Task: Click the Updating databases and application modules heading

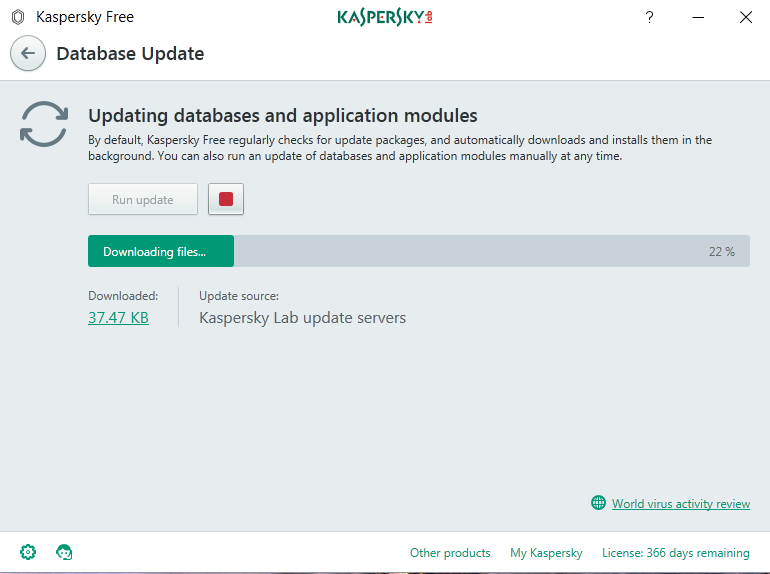Action: (283, 115)
